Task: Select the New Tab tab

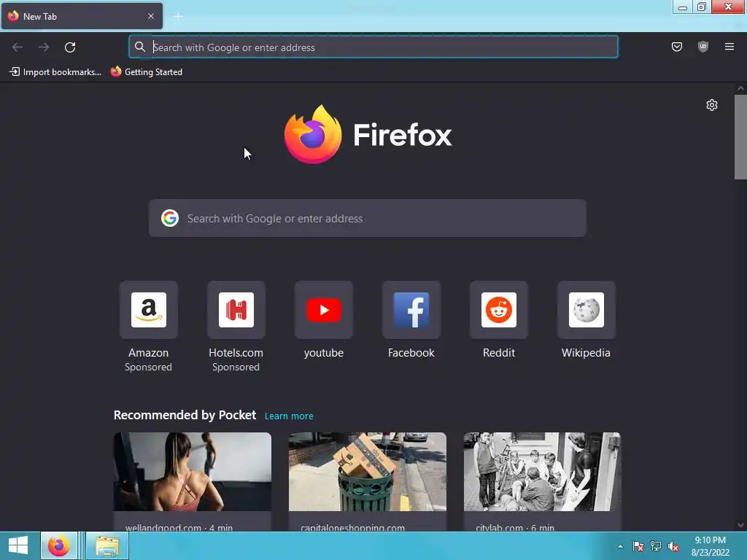Action: point(82,16)
